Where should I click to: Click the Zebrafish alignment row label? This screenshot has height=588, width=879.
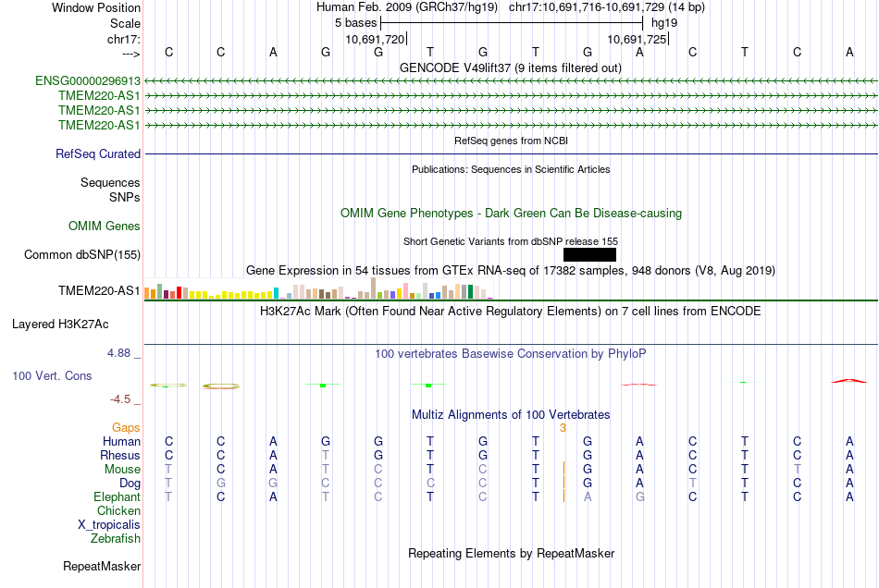coord(116,539)
